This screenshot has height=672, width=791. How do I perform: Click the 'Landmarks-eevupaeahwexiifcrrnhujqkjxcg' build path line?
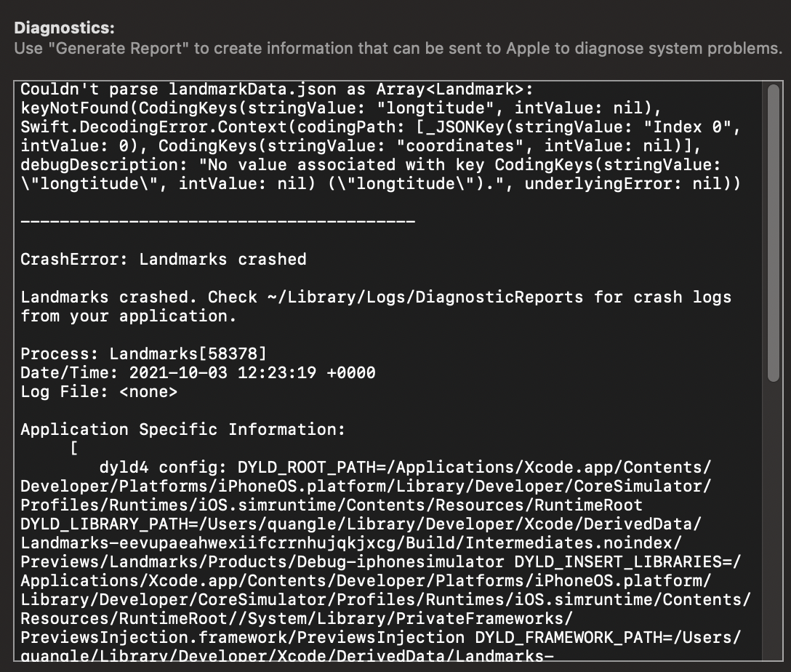(x=350, y=543)
